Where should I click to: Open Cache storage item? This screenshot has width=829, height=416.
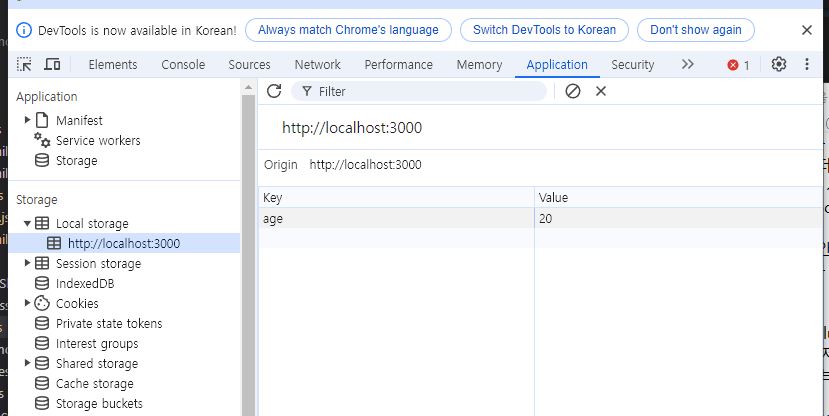pyautogui.click(x=95, y=384)
